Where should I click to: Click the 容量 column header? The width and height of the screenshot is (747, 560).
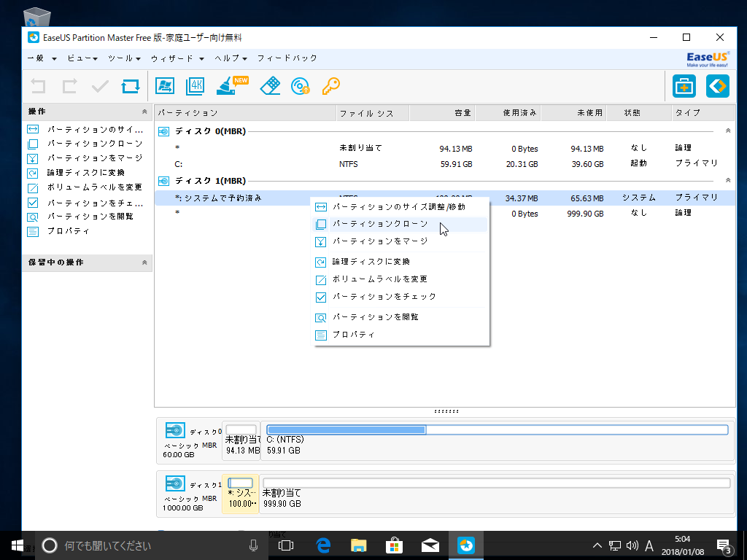coord(442,113)
